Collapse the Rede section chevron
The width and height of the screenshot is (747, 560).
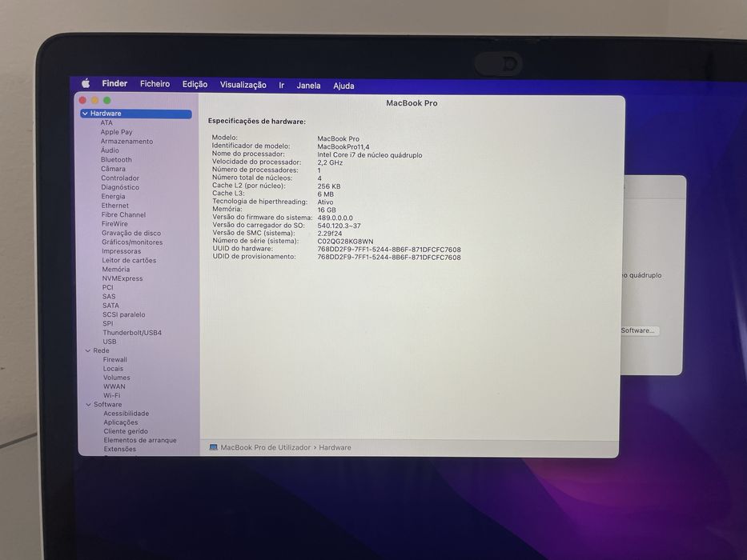pyautogui.click(x=87, y=350)
